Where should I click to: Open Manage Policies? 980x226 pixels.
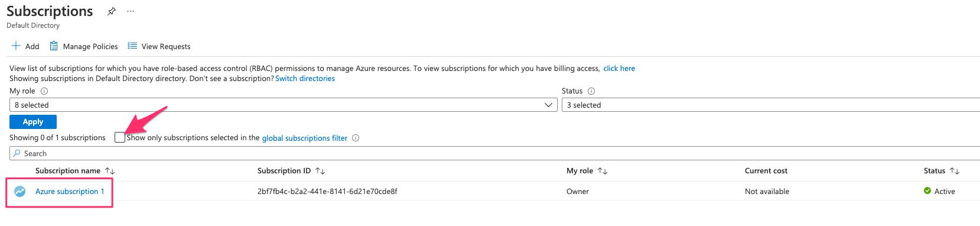84,46
